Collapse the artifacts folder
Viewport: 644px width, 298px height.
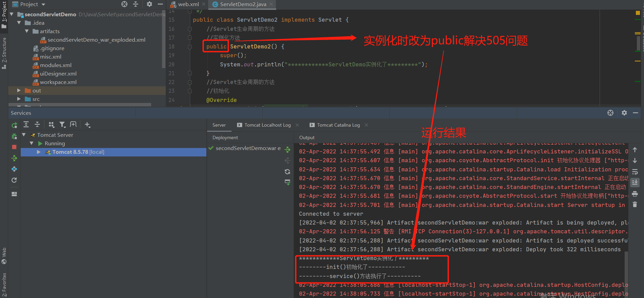27,31
